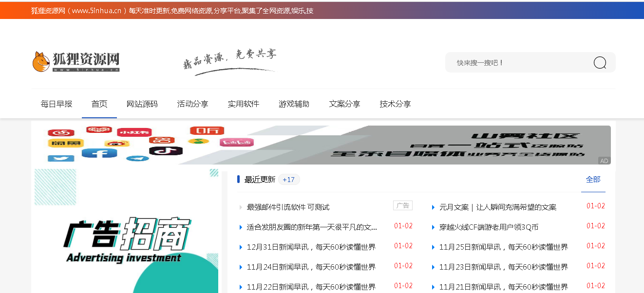Click the 全部 link above the list
The width and height of the screenshot is (644, 293).
593,180
